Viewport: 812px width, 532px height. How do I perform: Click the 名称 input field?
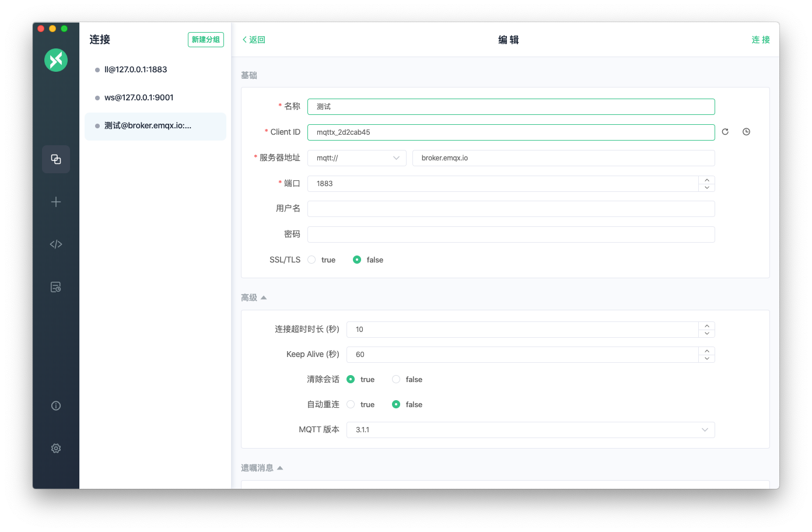[x=511, y=107]
